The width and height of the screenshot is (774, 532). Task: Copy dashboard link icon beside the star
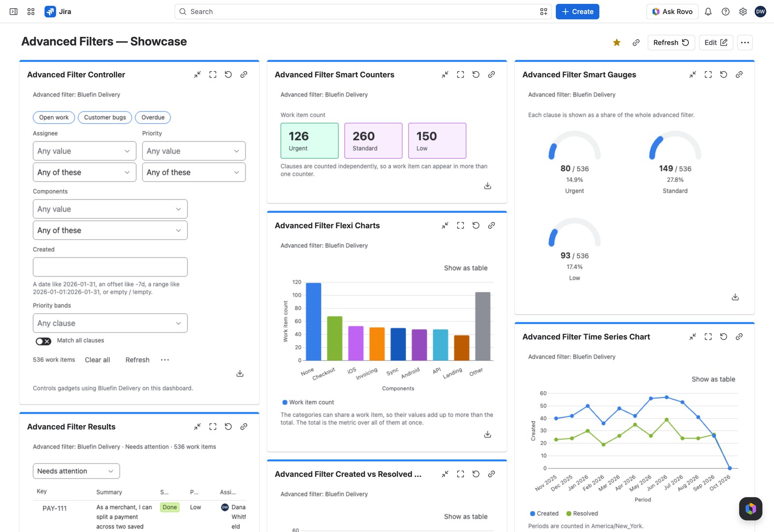tap(636, 43)
